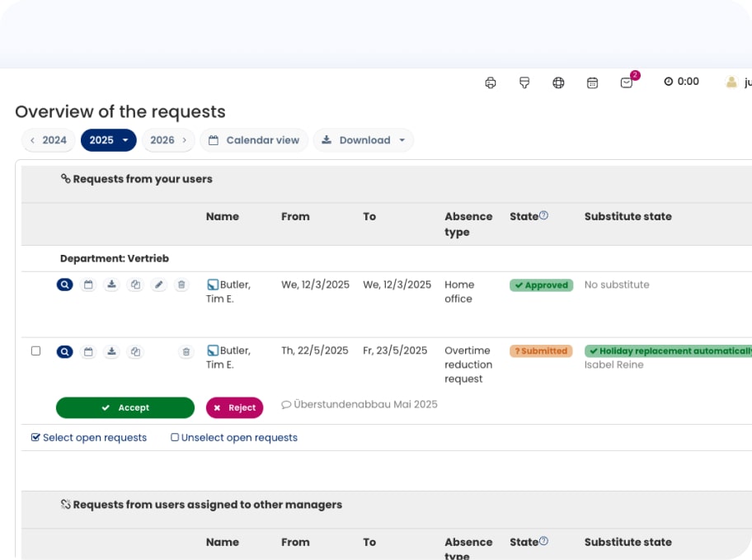752x560 pixels.
Task: Click Unselect open requests
Action: (234, 438)
